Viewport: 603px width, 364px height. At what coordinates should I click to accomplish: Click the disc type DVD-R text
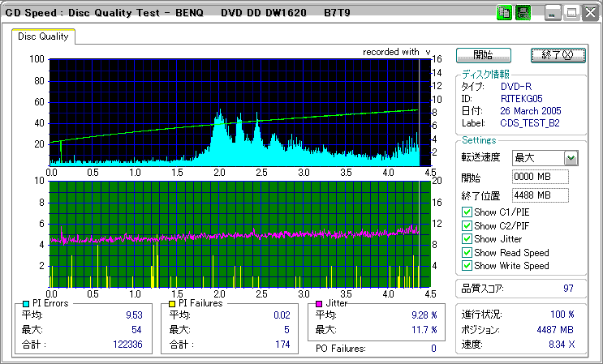[516, 87]
